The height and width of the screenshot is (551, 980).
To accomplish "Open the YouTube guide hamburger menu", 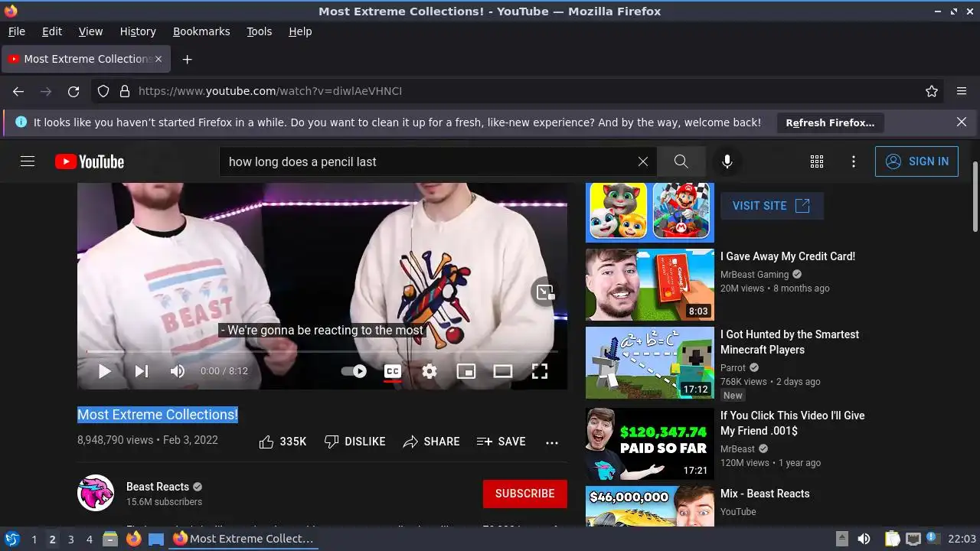I will 28,161.
